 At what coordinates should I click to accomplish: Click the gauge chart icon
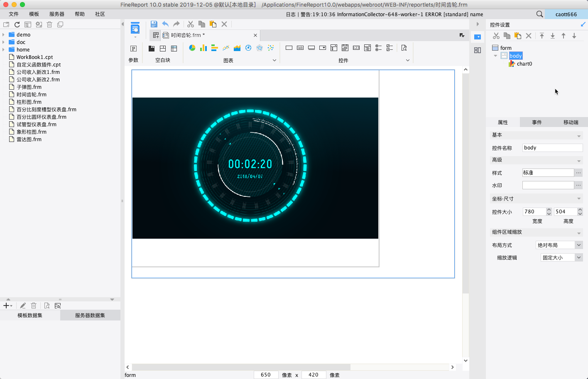(248, 48)
